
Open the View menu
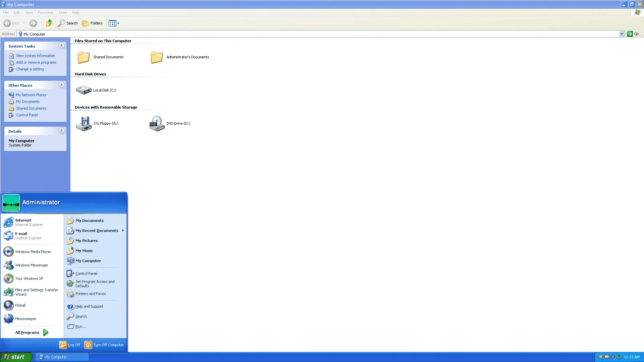point(29,12)
